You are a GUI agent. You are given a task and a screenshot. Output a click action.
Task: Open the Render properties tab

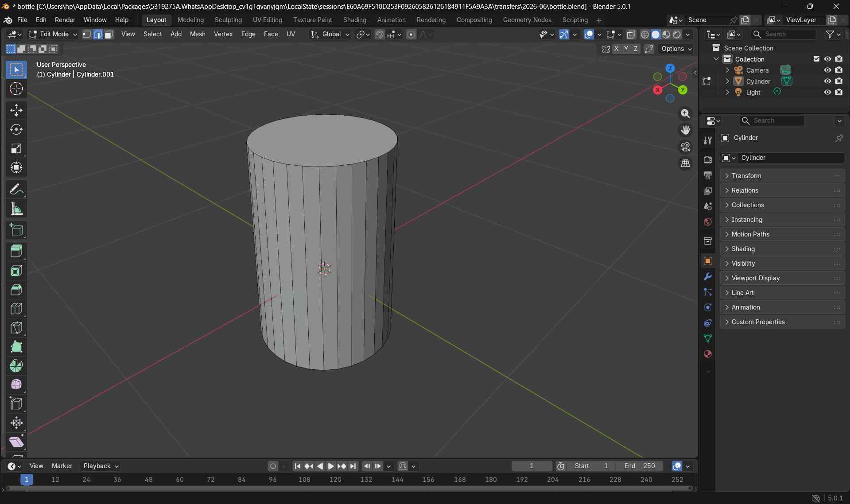[x=707, y=159]
